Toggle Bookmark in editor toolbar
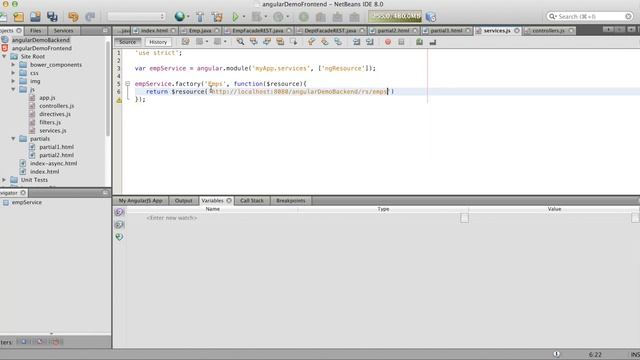The width and height of the screenshot is (640, 360). pos(338,42)
